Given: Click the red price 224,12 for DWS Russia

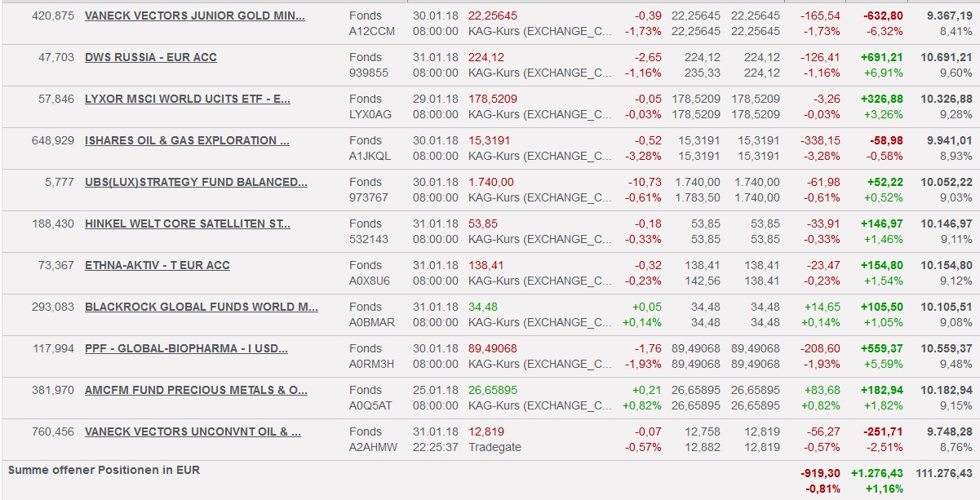Looking at the screenshot, I should (486, 58).
